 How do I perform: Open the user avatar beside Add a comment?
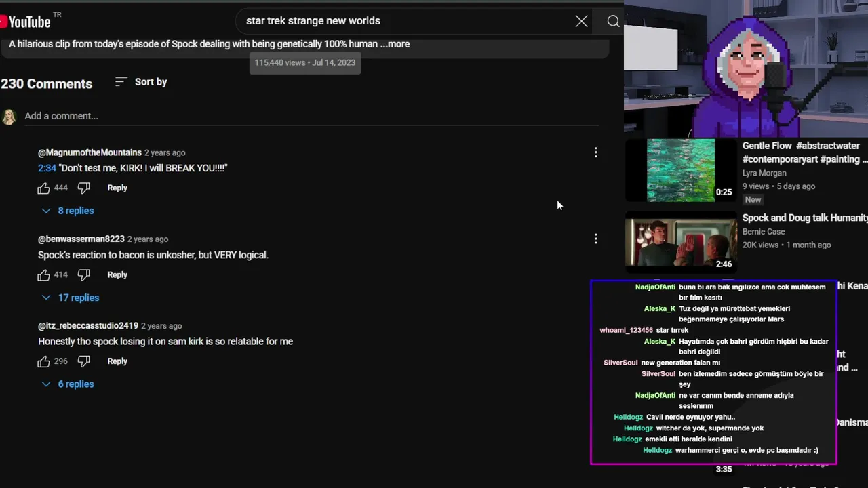[9, 117]
